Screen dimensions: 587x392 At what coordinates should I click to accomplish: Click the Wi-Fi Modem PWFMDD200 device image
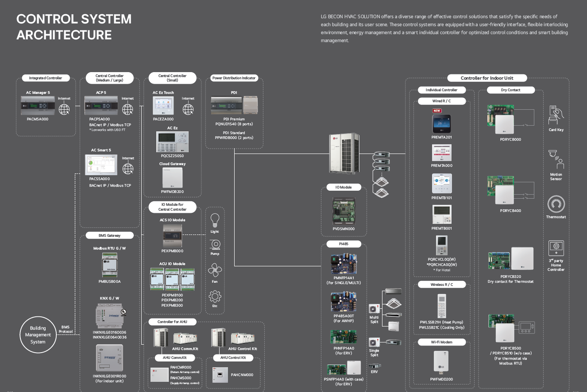(x=441, y=361)
